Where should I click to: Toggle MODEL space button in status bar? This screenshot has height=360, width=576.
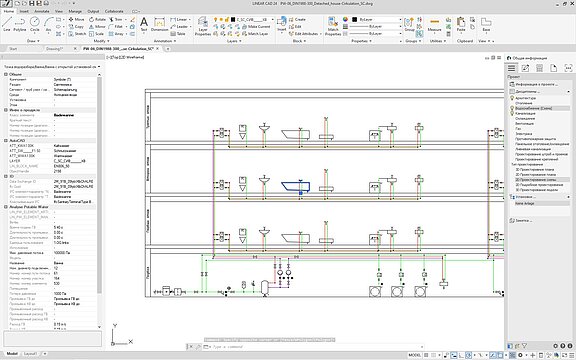click(415, 355)
